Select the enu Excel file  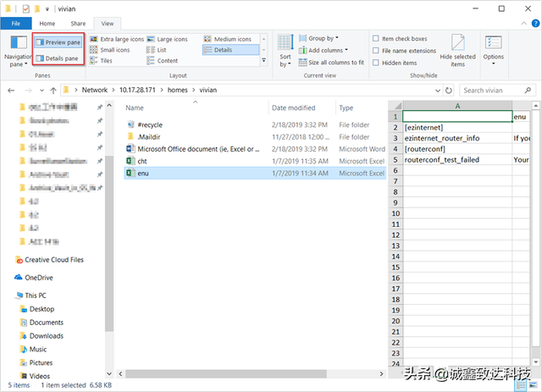[x=255, y=174]
